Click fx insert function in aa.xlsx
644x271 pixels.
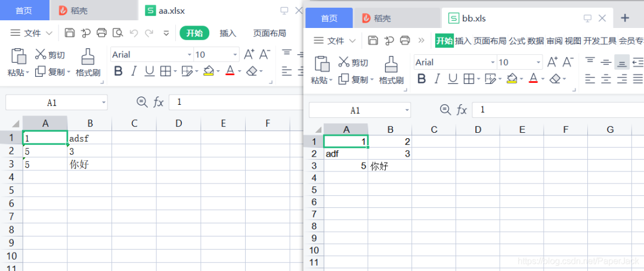pos(159,102)
